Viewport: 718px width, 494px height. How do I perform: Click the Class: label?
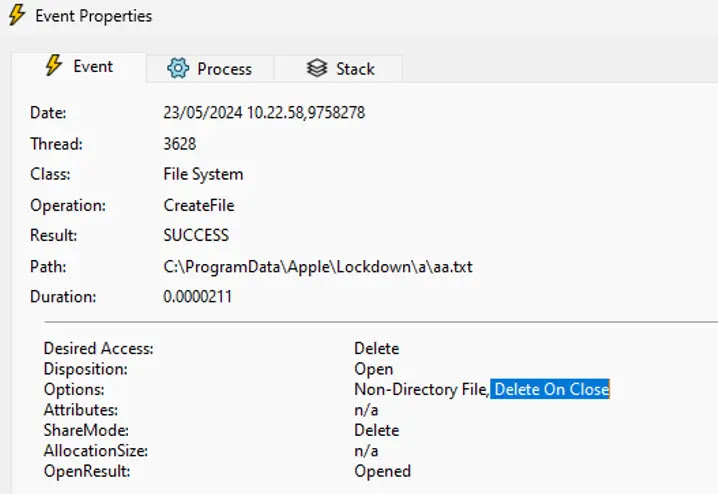(50, 174)
